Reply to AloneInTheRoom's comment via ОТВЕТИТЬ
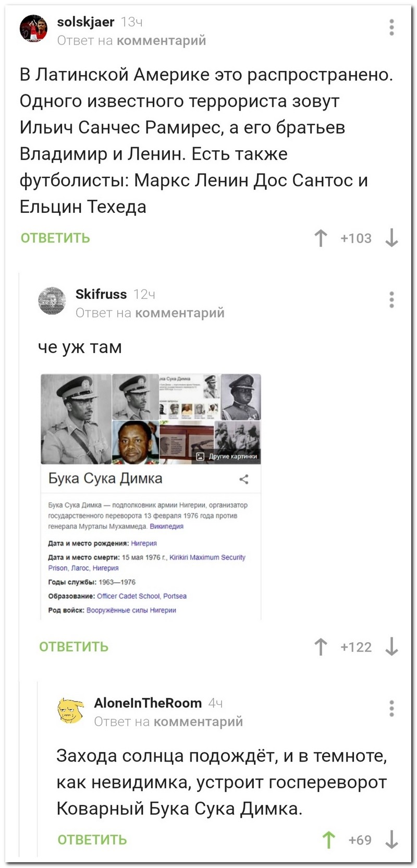Viewport: 417px width, 868px height. tap(92, 840)
